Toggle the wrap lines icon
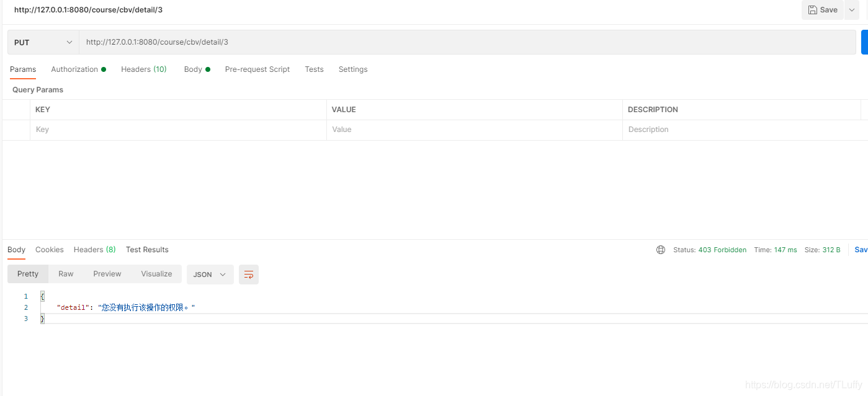 tap(249, 275)
